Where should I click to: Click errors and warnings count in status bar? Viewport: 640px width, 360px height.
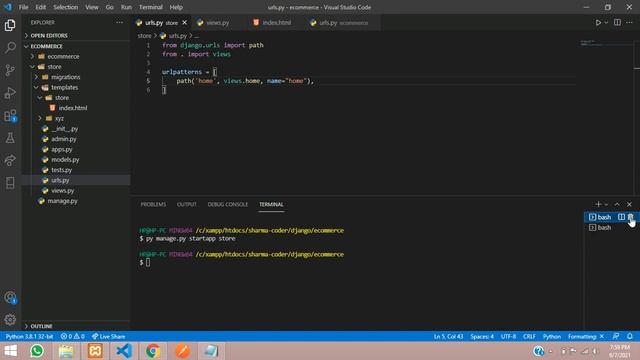[73, 336]
